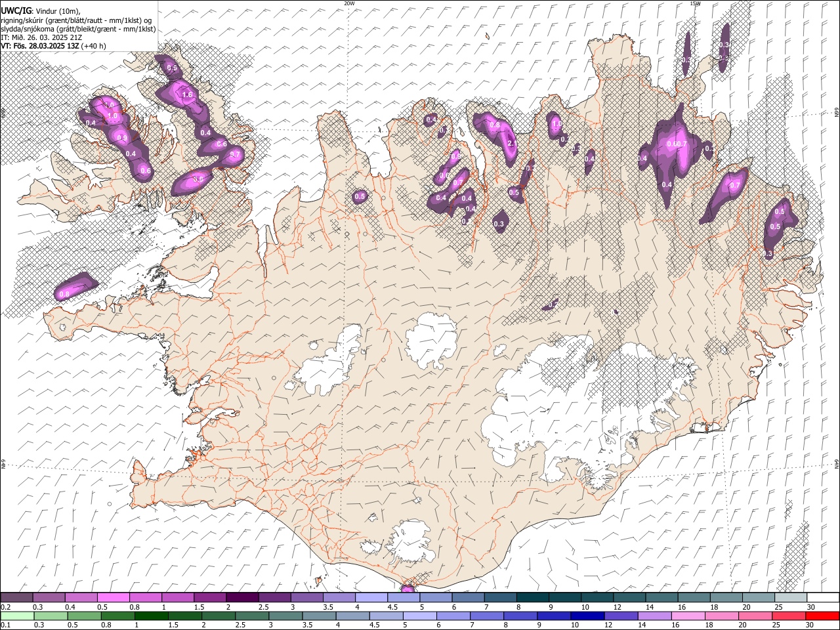
Task: Click the initial time line IT: Mið. 26. 03. 2025 21Z
Action: pyautogui.click(x=41, y=37)
